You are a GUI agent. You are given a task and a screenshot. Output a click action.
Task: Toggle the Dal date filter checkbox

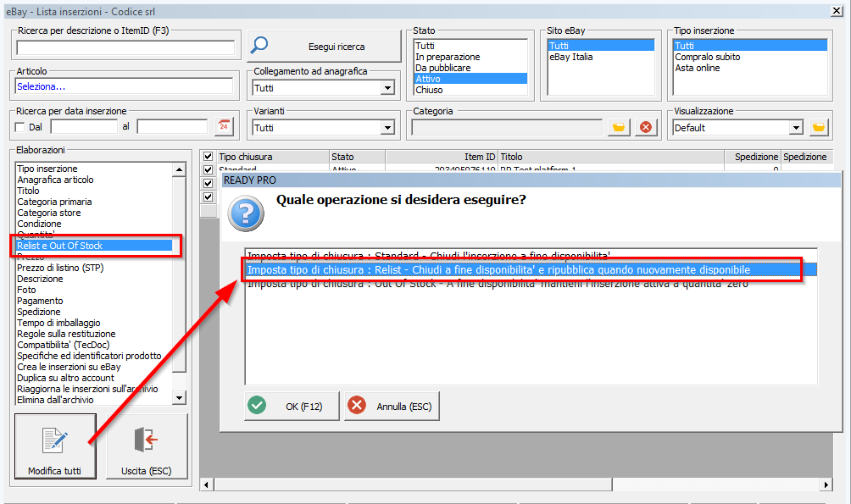coord(20,127)
